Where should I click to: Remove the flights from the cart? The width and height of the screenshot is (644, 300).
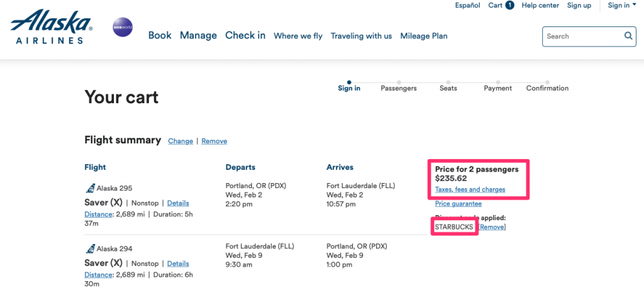pos(214,141)
